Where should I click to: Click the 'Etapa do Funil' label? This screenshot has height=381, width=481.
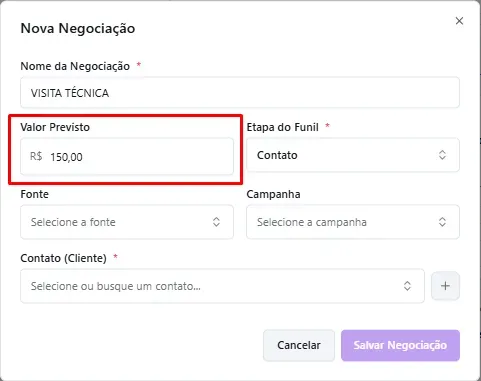pos(283,127)
